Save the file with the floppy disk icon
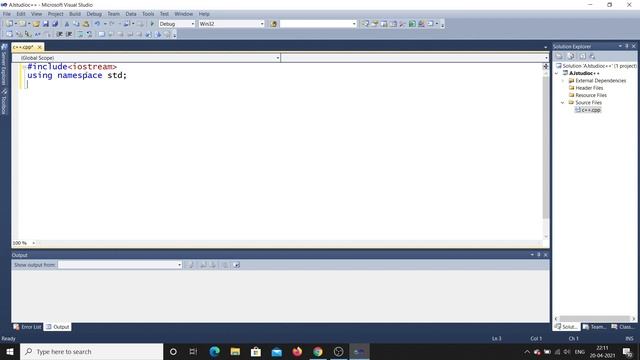640x360 pixels. pos(46,24)
